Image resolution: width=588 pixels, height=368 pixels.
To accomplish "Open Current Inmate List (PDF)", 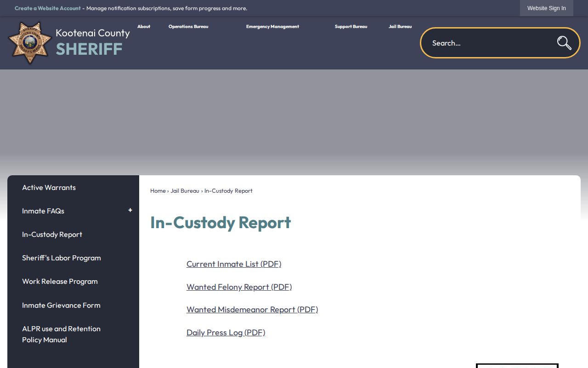I will (x=234, y=264).
